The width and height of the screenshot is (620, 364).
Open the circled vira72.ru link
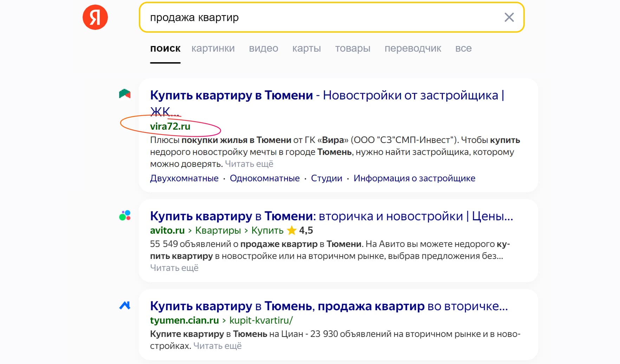pyautogui.click(x=170, y=127)
